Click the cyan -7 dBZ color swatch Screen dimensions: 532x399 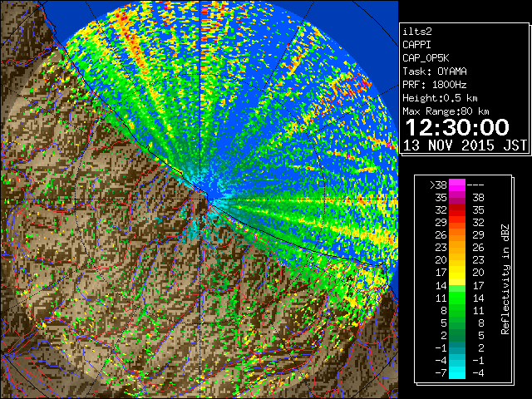(x=457, y=373)
